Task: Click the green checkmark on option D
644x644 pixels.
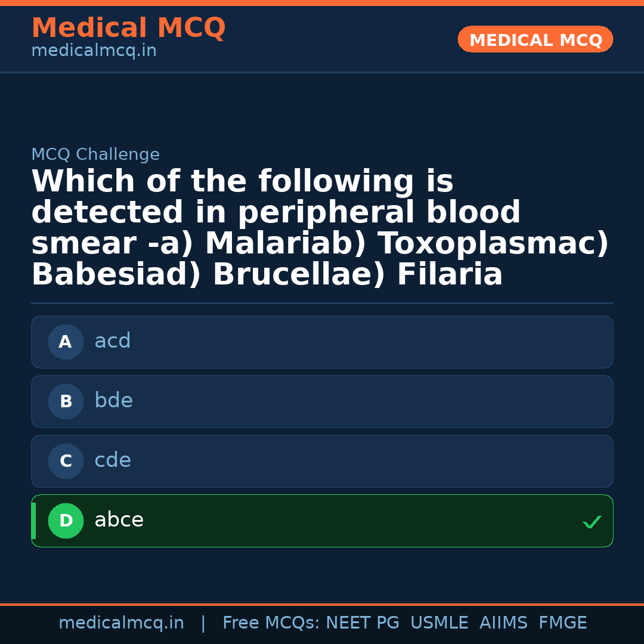Action: 592,522
